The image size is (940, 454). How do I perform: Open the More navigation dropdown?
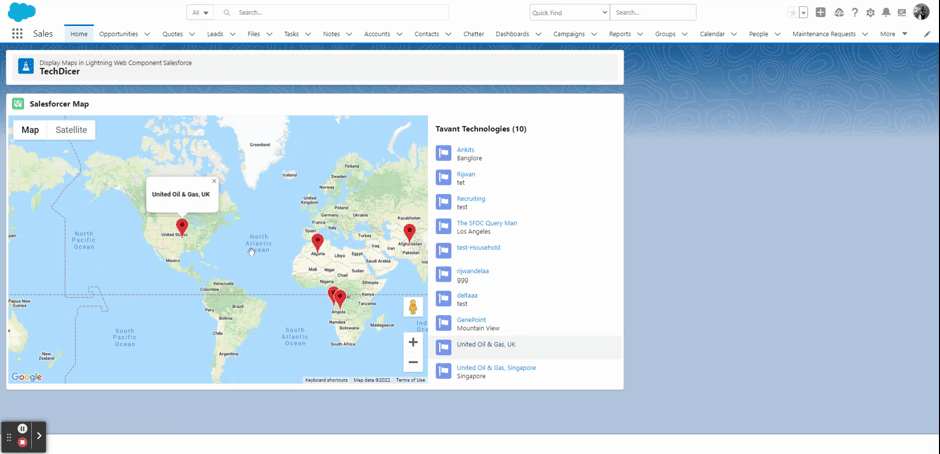(x=894, y=34)
